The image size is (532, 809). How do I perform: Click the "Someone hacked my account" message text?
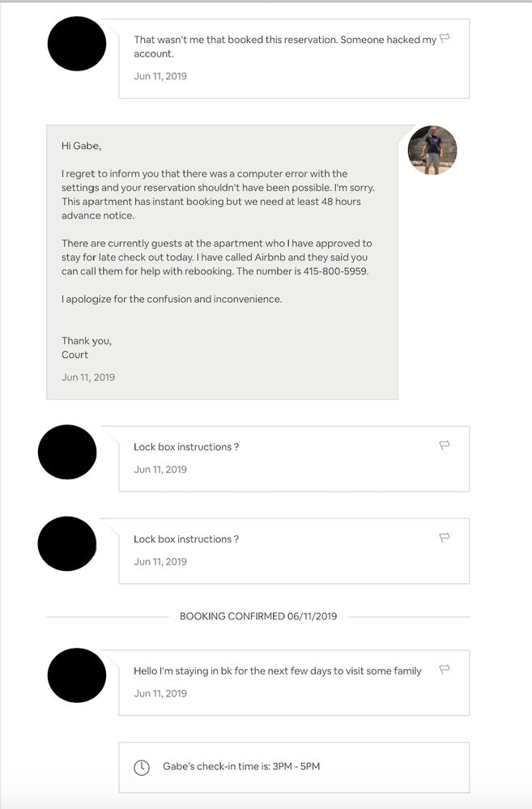285,46
